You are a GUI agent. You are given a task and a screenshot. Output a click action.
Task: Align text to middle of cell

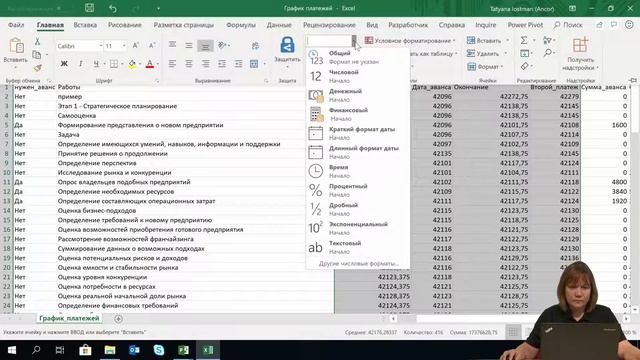[189, 45]
